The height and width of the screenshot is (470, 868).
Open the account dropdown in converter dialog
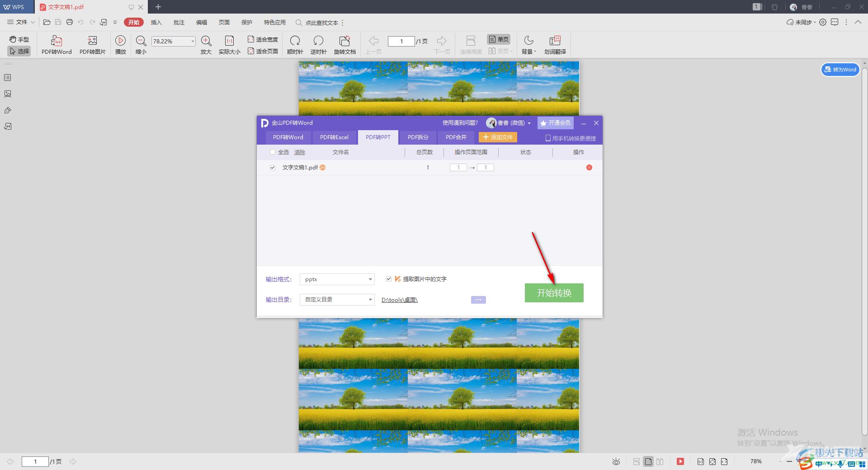click(x=529, y=123)
